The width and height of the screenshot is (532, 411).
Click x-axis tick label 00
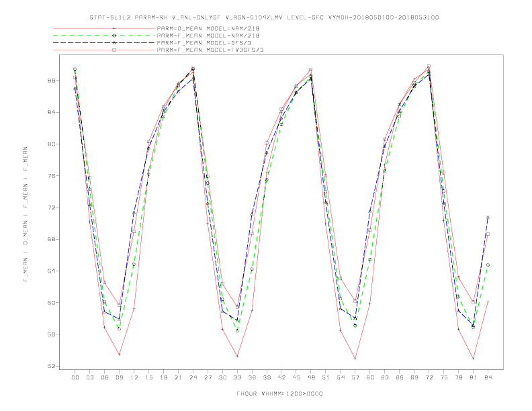click(75, 377)
